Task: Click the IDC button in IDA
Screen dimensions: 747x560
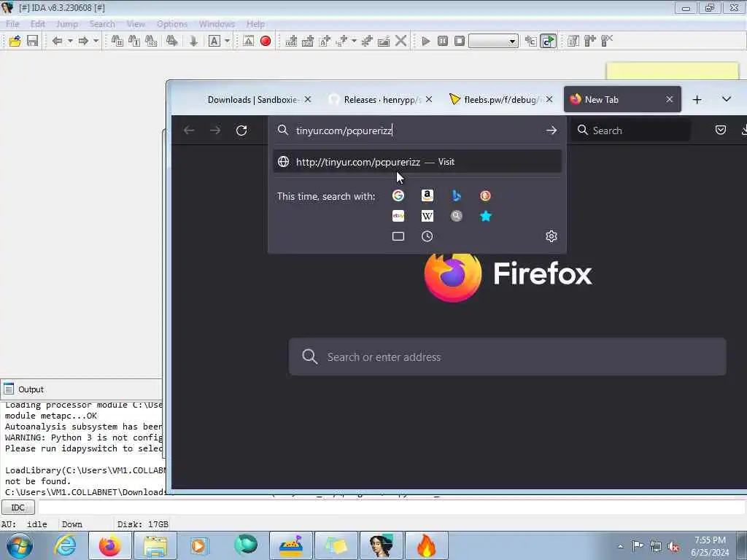Action: click(x=18, y=507)
